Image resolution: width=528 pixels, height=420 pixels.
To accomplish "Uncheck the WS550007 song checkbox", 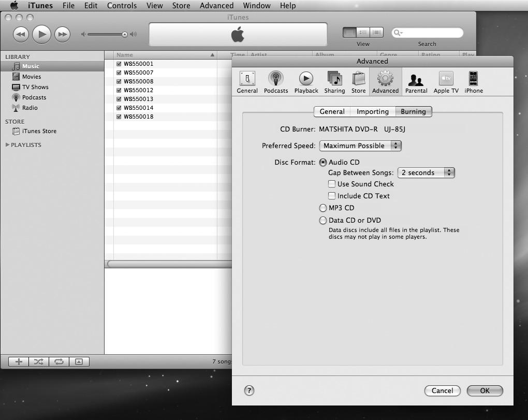I will click(x=119, y=73).
